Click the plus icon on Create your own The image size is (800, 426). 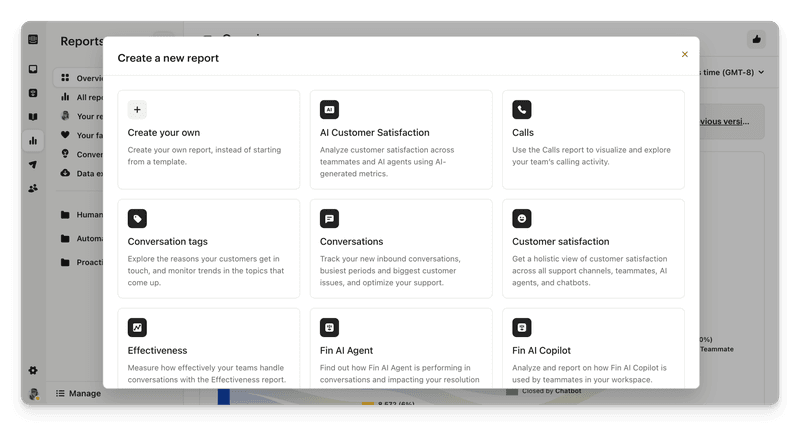[x=137, y=110]
